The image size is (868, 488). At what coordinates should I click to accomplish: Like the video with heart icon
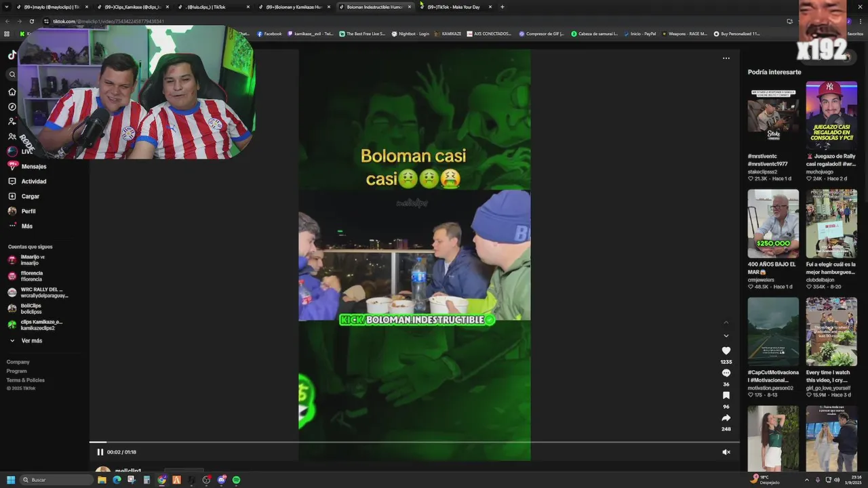[x=726, y=350]
